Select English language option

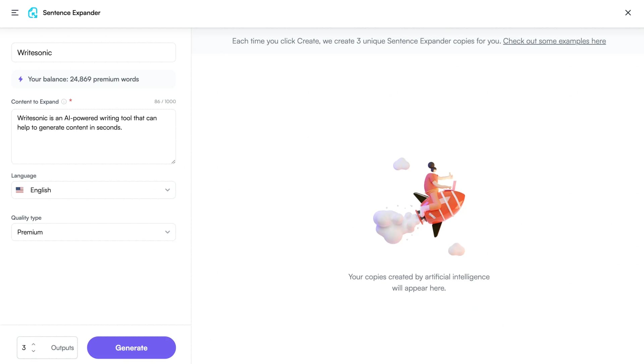(x=93, y=189)
